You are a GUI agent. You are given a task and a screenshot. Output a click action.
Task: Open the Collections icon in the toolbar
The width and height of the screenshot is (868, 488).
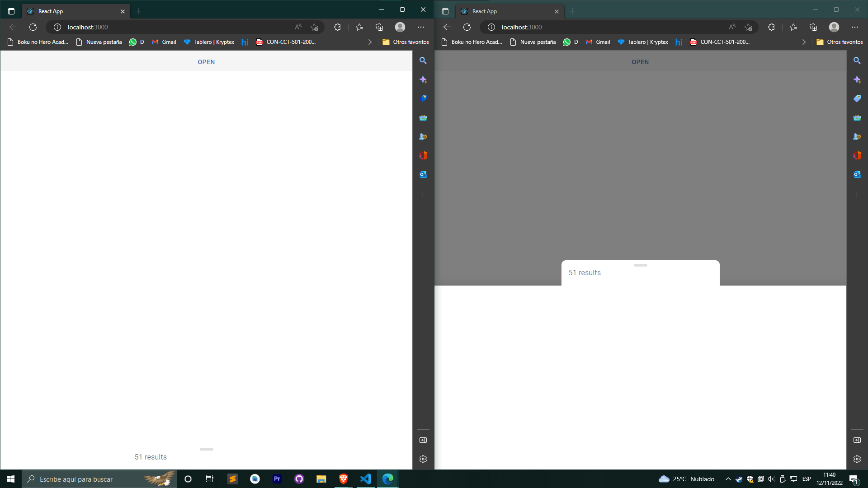pyautogui.click(x=379, y=27)
